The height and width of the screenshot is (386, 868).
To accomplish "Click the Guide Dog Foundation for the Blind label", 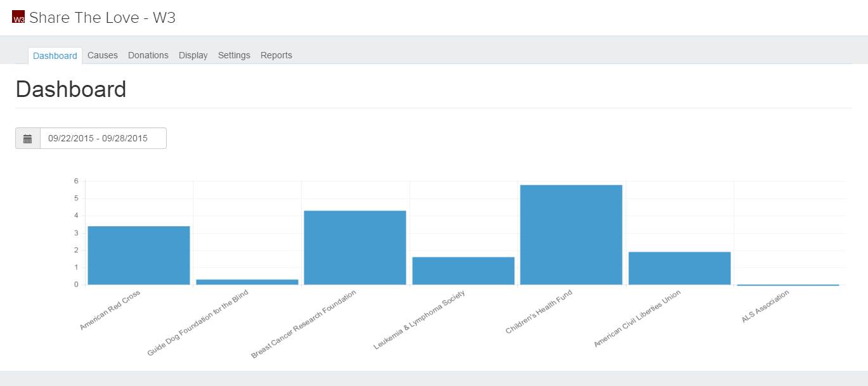I will point(198,323).
